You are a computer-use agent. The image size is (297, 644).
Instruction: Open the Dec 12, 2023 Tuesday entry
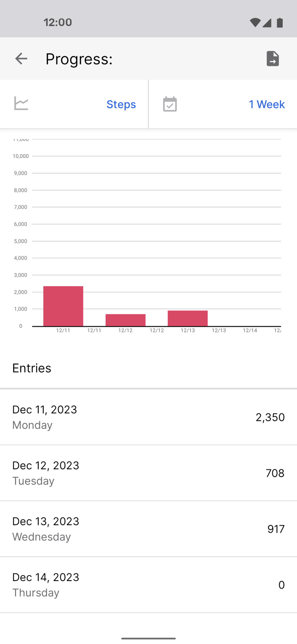point(148,473)
